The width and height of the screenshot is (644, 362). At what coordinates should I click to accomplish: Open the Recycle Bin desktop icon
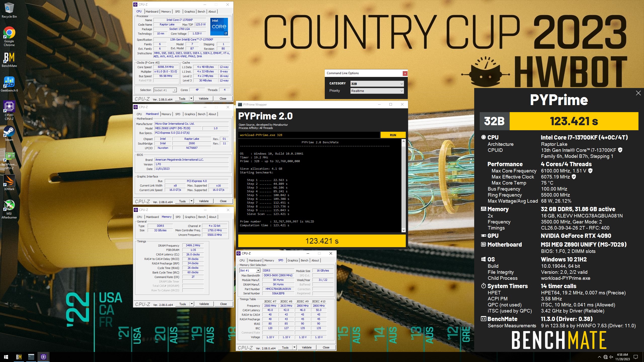point(9,10)
